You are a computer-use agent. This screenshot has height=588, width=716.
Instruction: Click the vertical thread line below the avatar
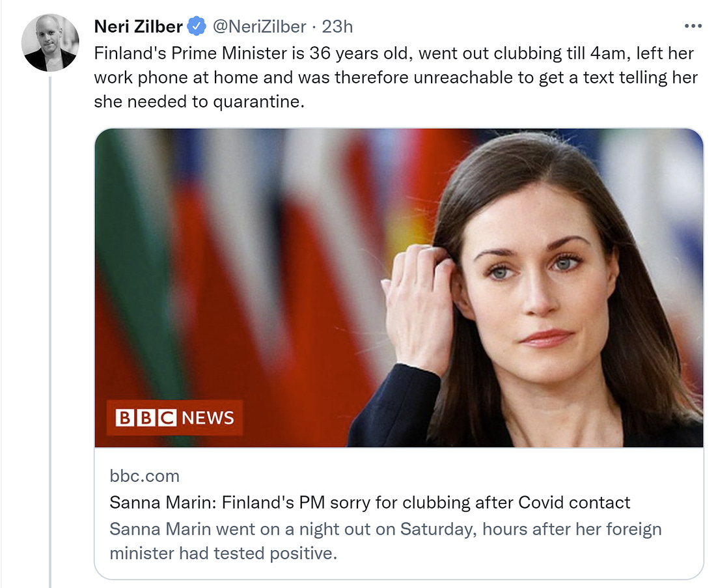pos(50,326)
